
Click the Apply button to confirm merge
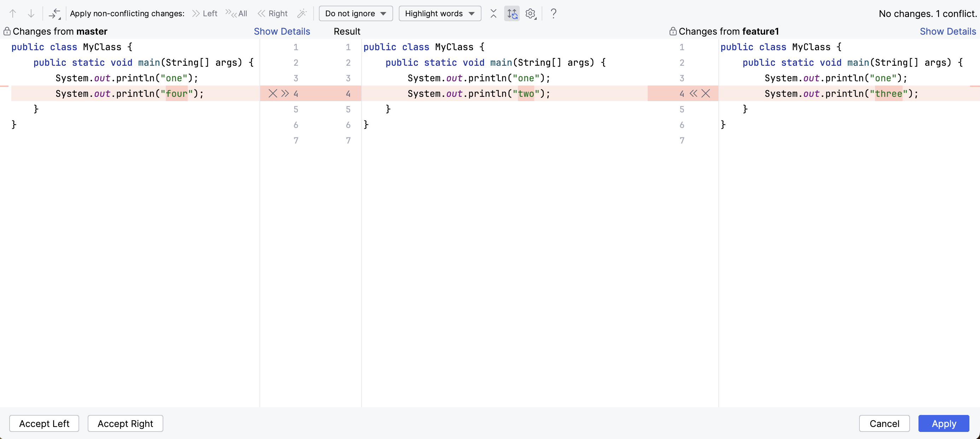[x=943, y=423]
